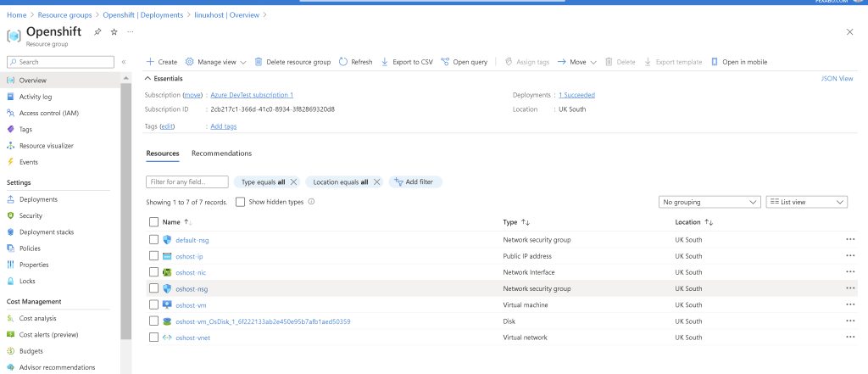
Task: Open Properties in sidebar
Action: [x=34, y=265]
